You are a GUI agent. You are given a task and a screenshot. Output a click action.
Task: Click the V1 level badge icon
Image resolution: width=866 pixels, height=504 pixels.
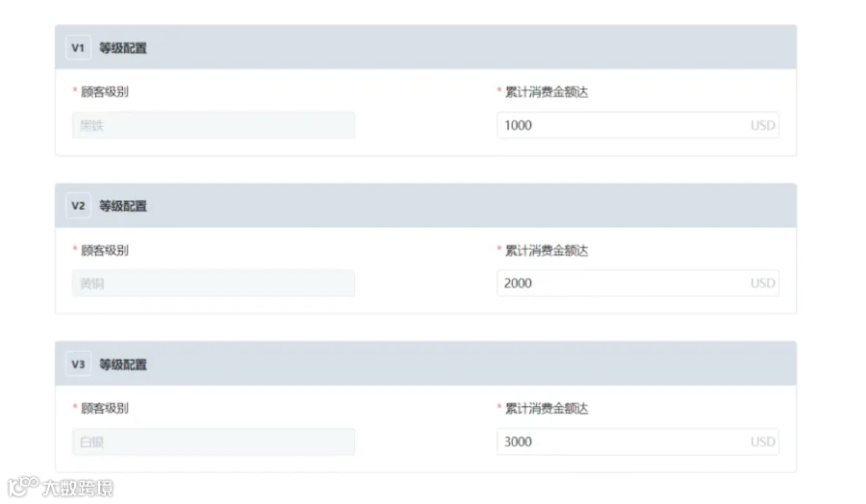79,48
